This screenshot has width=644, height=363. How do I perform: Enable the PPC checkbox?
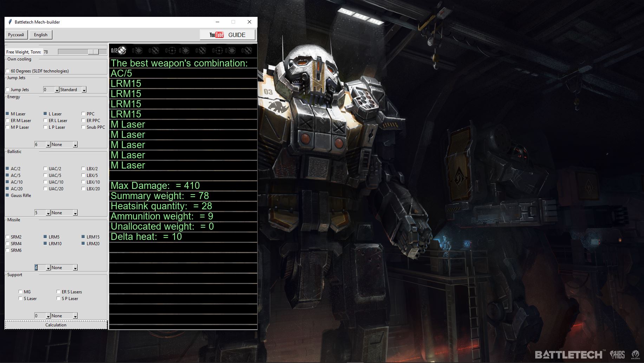click(83, 114)
